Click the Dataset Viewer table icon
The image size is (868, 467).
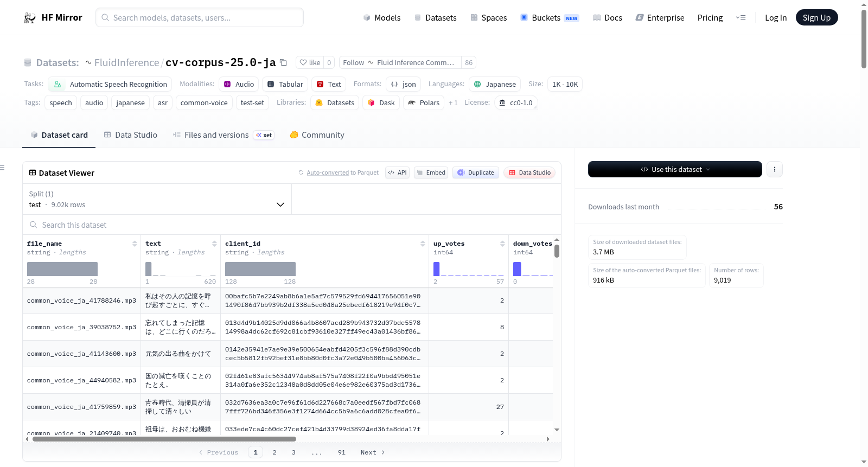(x=33, y=172)
